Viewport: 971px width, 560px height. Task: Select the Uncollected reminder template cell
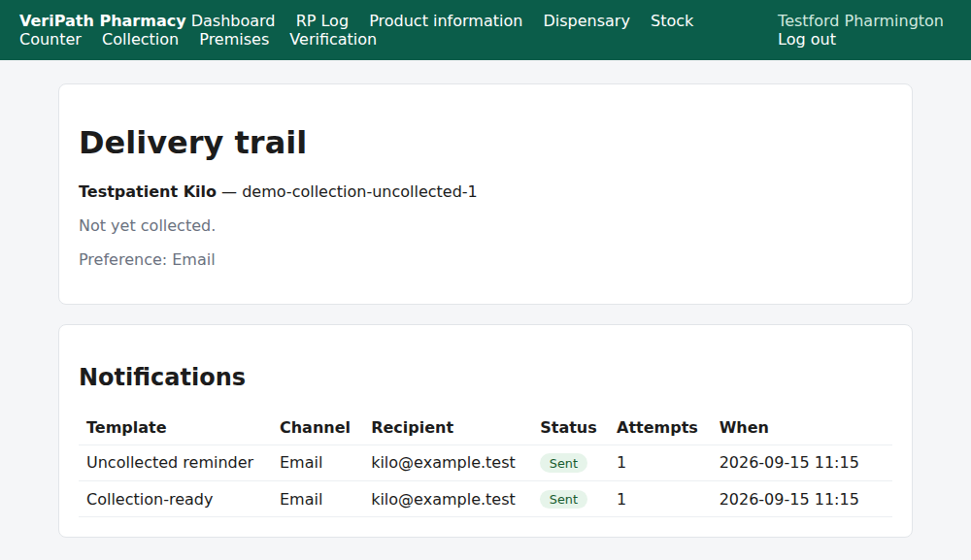(170, 463)
